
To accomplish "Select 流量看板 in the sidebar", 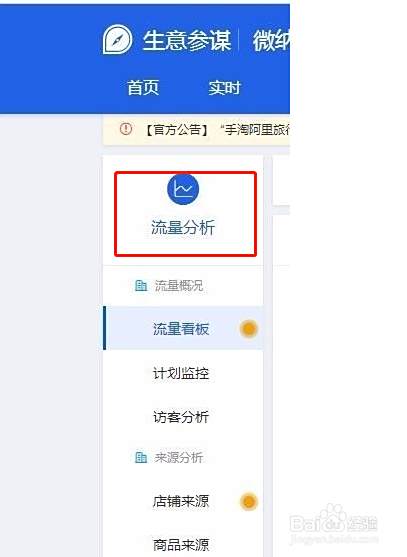I will [x=181, y=329].
